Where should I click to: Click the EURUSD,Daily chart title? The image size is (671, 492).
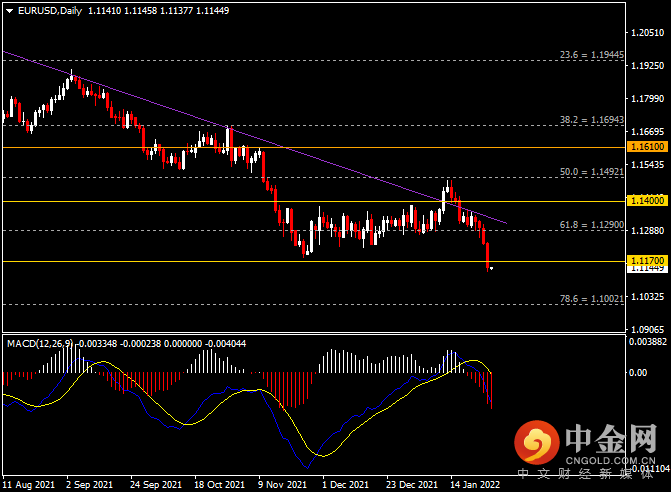(50, 11)
